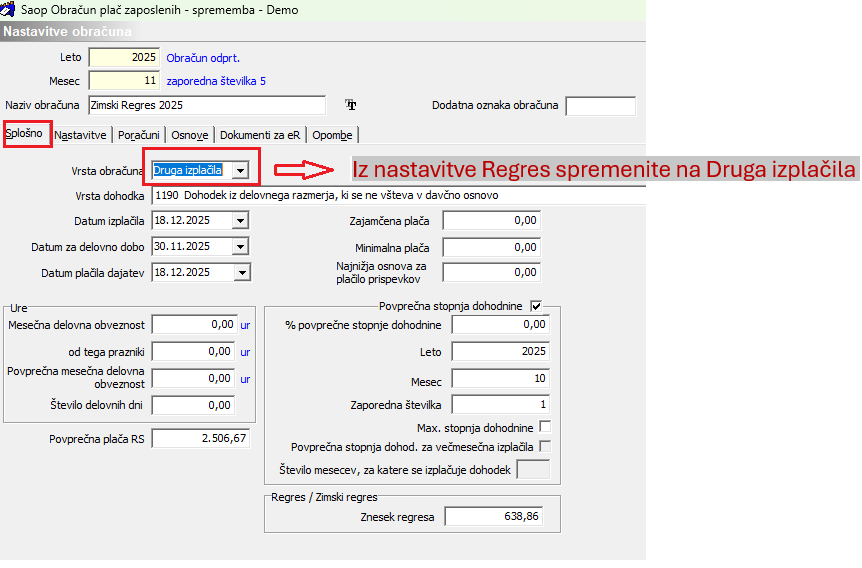Click the Povprečna plača RS field 2.506,67
The width and height of the screenshot is (862, 568).
(x=201, y=438)
